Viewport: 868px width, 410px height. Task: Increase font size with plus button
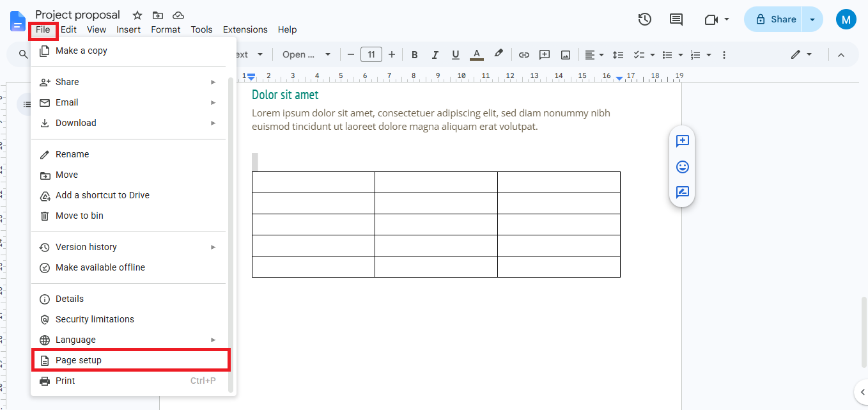point(392,55)
